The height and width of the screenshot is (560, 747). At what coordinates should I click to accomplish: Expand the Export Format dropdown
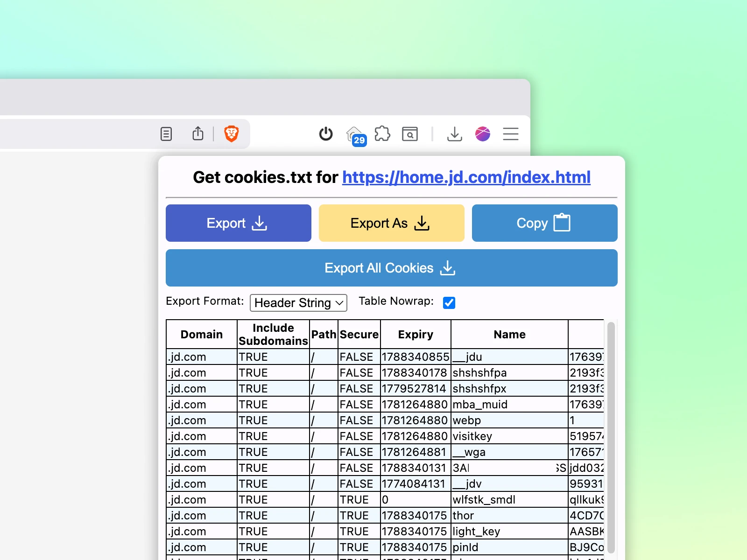[298, 303]
